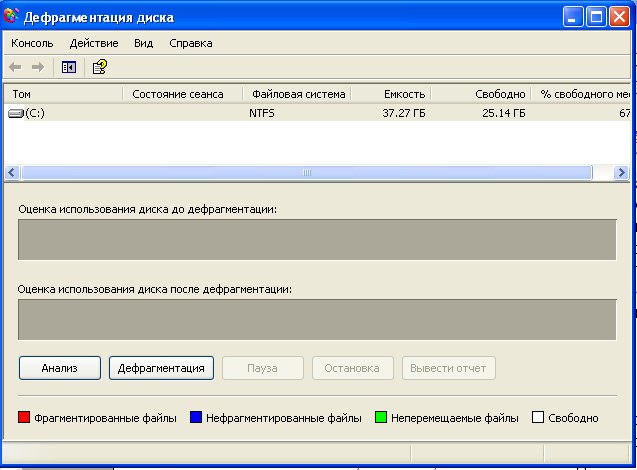Click the disk usage bar after defragmentation

[317, 320]
